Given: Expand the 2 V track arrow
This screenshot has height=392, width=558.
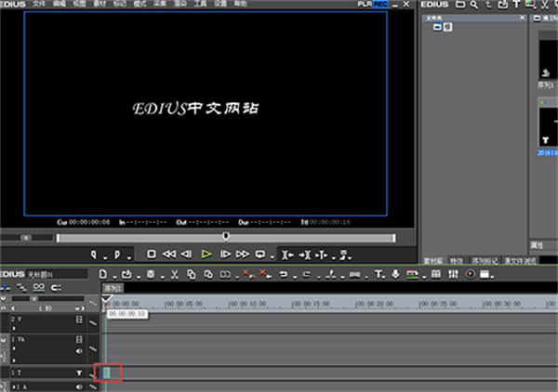Looking at the screenshot, I should (x=14, y=328).
